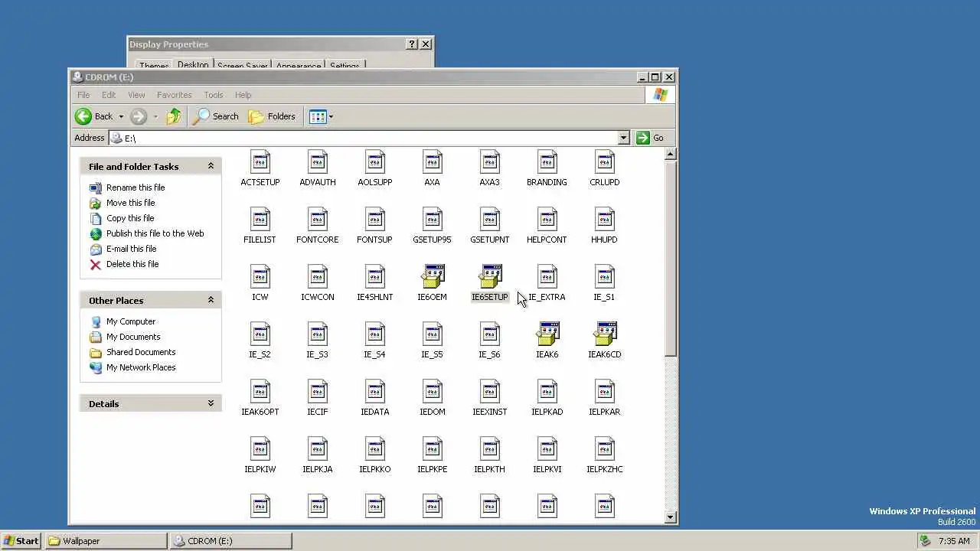Open the Tools menu
Screen dimensions: 980x551
tap(214, 95)
